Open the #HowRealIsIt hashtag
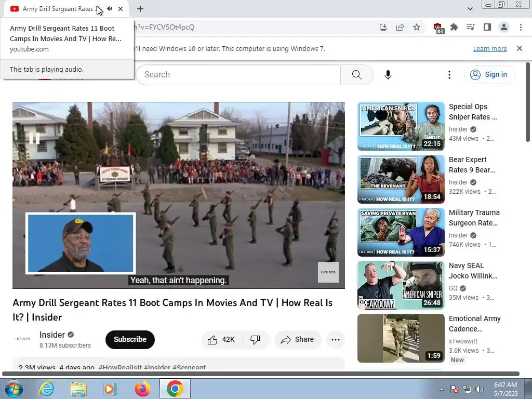This screenshot has height=399, width=532. click(x=120, y=367)
